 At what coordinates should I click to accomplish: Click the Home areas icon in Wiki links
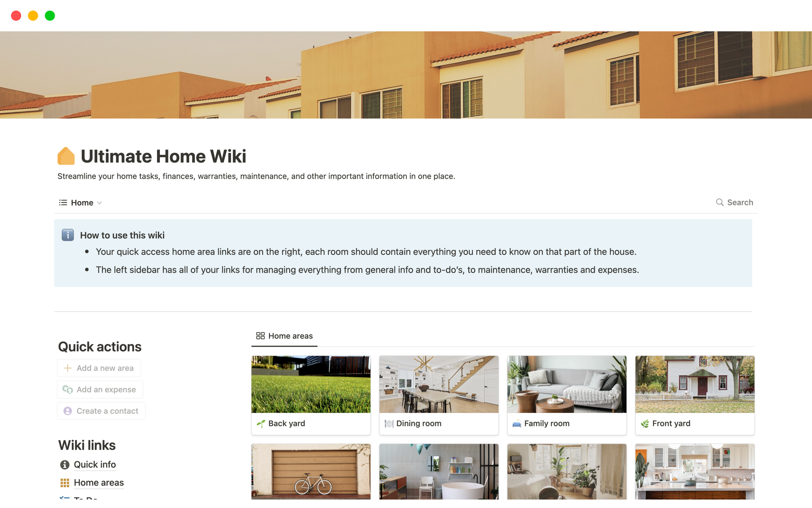(x=64, y=482)
